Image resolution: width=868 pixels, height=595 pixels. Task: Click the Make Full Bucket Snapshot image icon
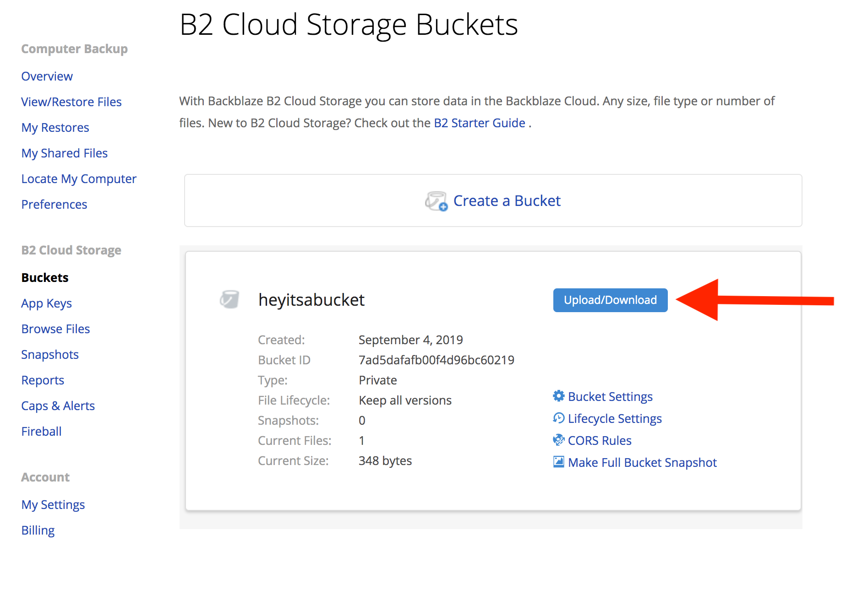point(558,462)
